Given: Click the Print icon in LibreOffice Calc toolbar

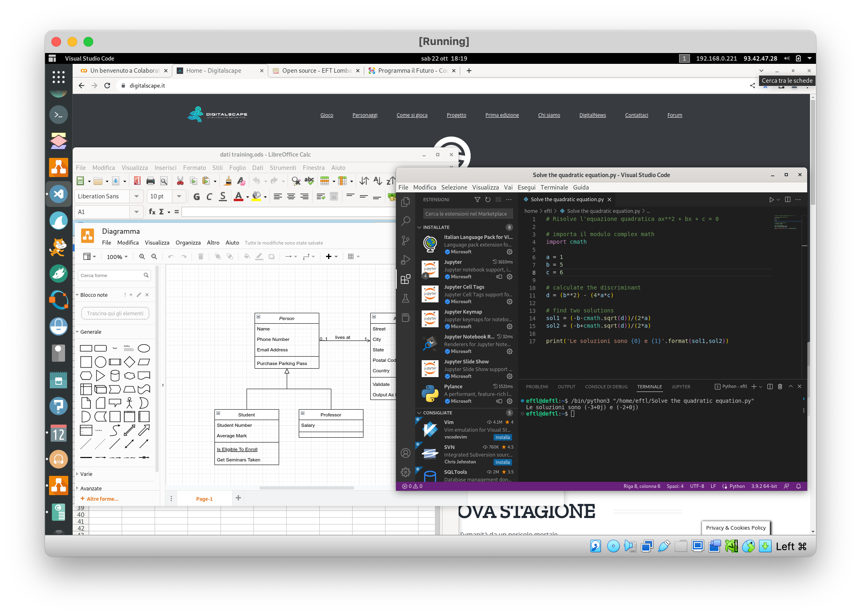Looking at the screenshot, I should point(150,181).
